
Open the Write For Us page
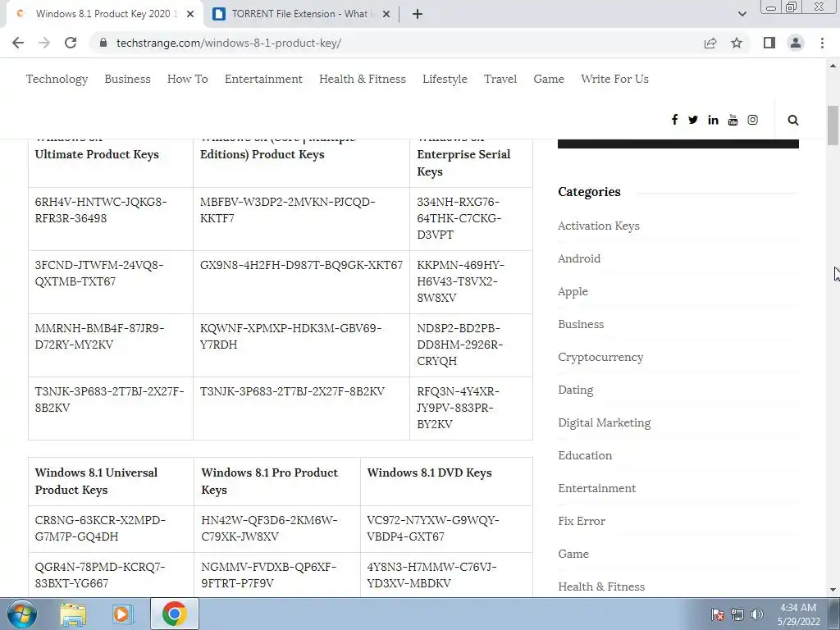click(x=614, y=79)
